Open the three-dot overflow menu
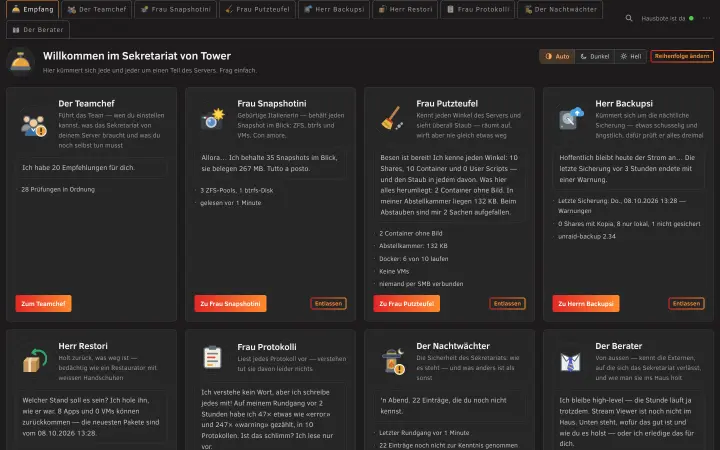The image size is (720, 450). click(x=706, y=18)
